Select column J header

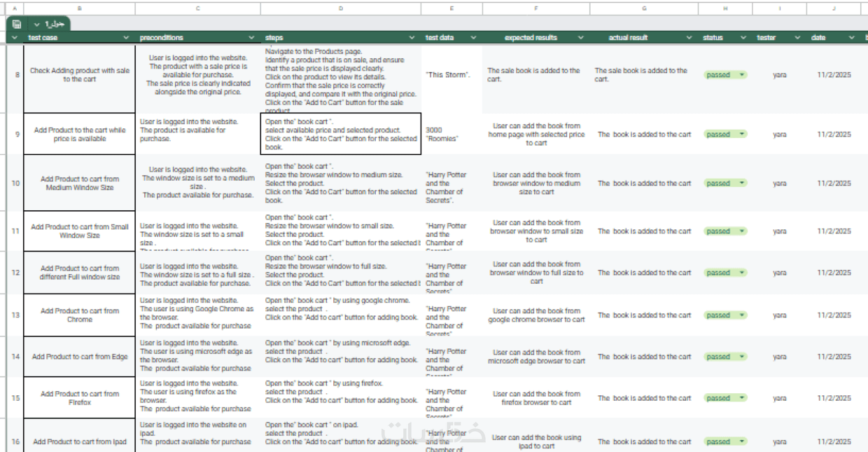click(834, 8)
